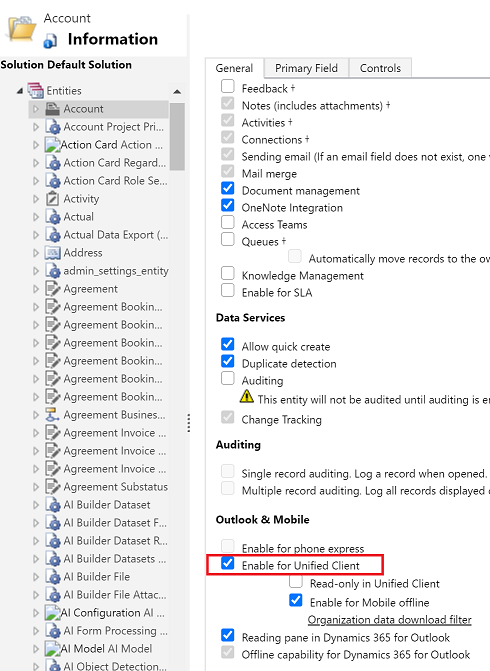
Task: Expand the AI Builder File node
Action: point(36,577)
